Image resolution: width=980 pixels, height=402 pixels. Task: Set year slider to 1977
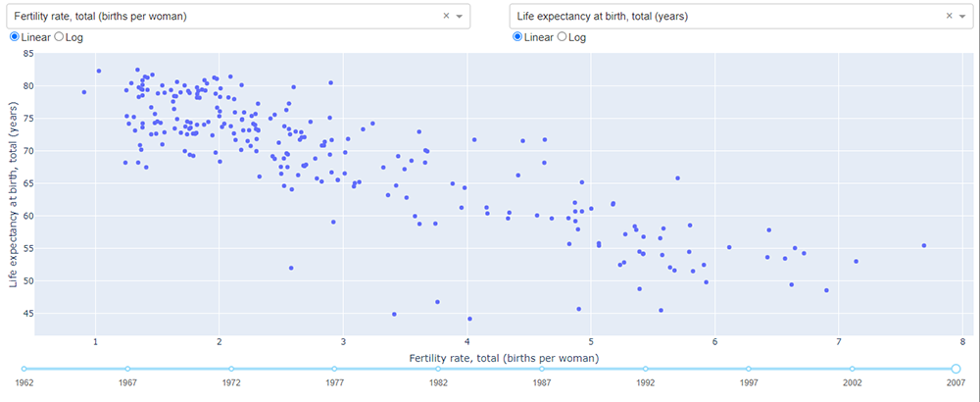[334, 369]
